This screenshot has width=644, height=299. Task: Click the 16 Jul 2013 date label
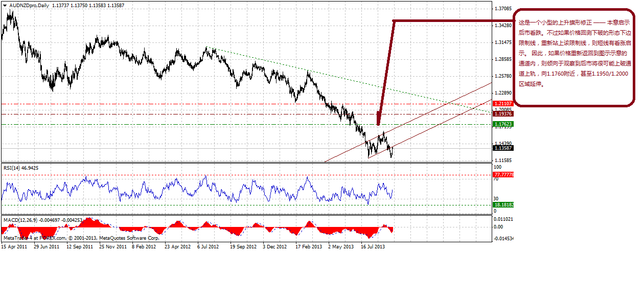373,247
